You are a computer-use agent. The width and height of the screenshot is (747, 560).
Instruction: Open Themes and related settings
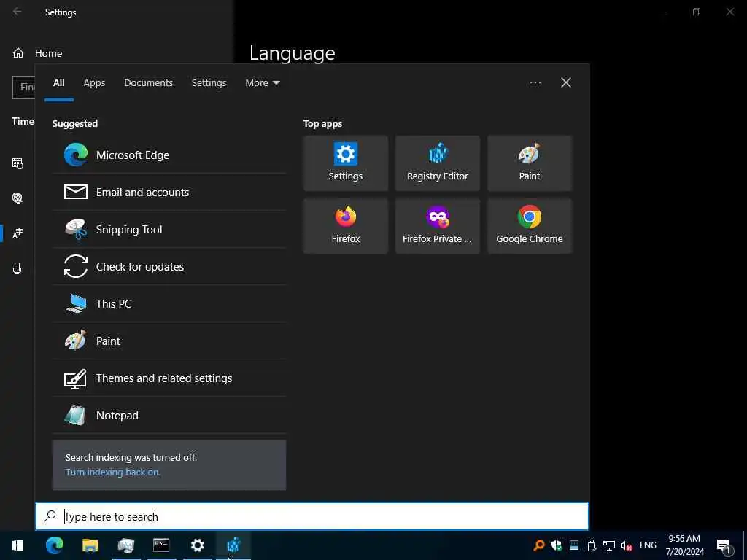(169, 378)
